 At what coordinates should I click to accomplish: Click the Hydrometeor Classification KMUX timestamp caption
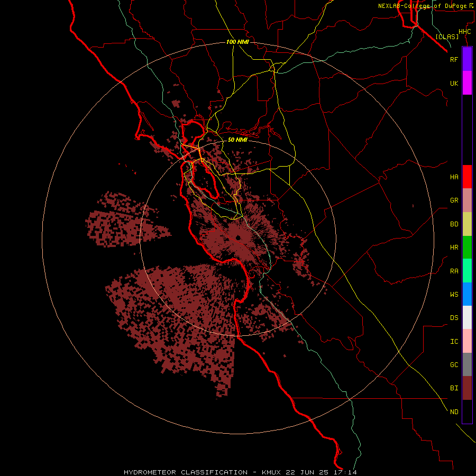(240, 472)
